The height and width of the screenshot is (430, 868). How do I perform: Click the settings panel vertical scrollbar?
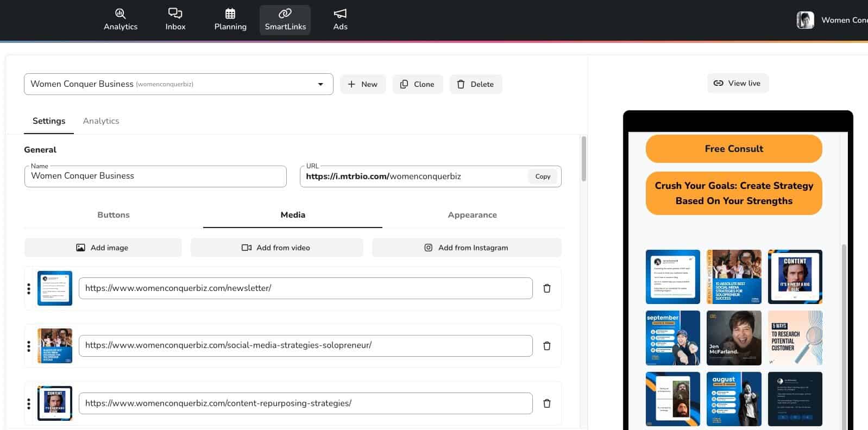tap(584, 159)
